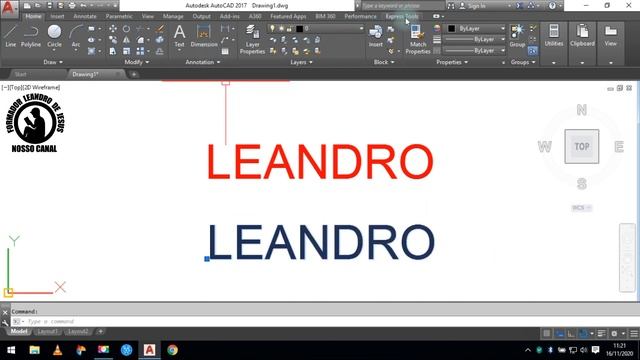This screenshot has height=360, width=640.
Task: Choose the Move tool in Modify panel
Action: (x=113, y=29)
